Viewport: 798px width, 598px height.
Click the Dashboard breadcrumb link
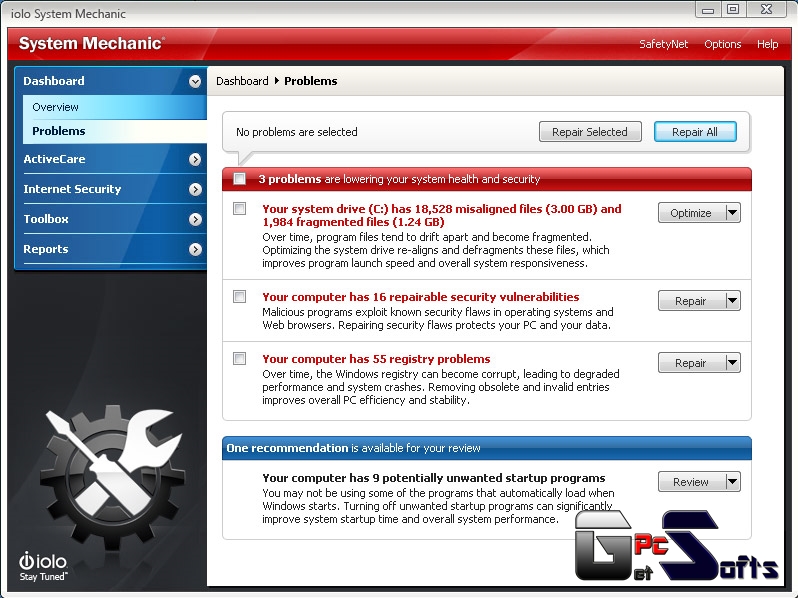[242, 81]
